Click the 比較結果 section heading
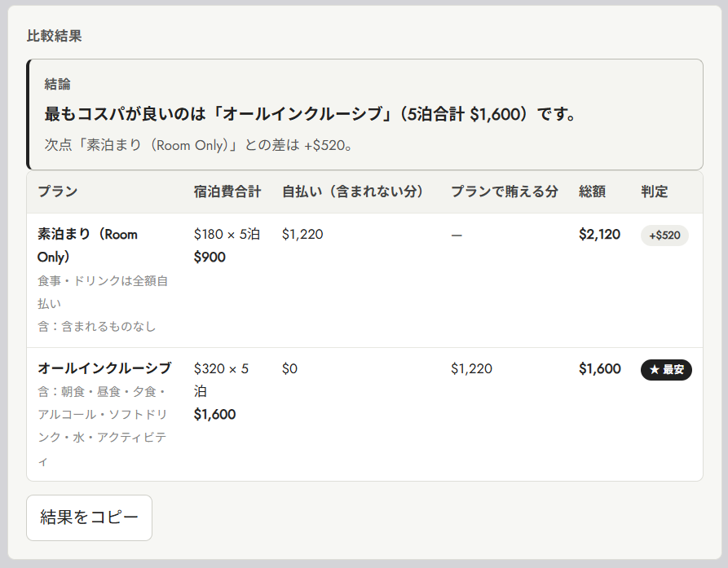The image size is (728, 568). point(55,36)
